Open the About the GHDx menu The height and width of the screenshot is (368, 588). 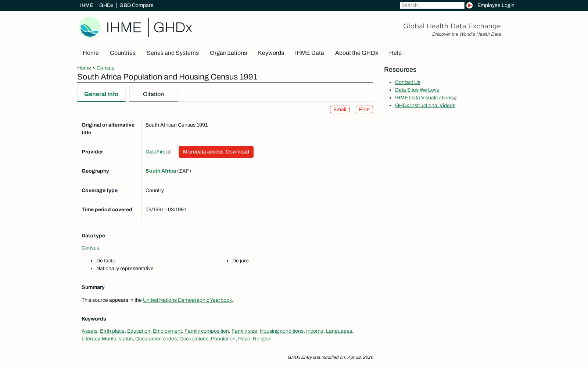coord(356,53)
